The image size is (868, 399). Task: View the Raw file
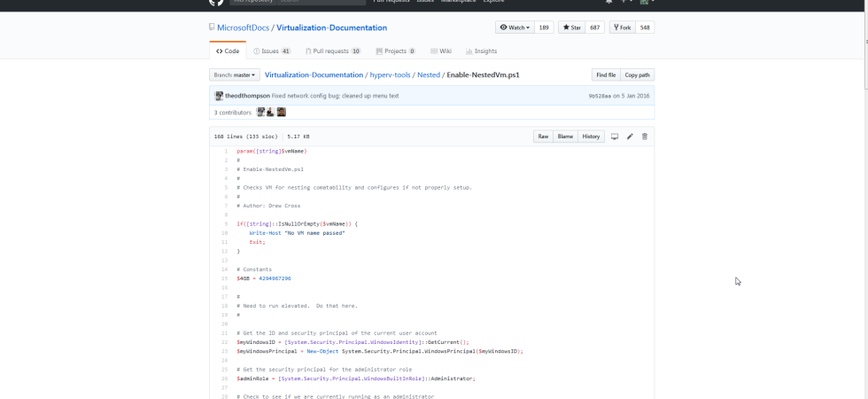[543, 137]
